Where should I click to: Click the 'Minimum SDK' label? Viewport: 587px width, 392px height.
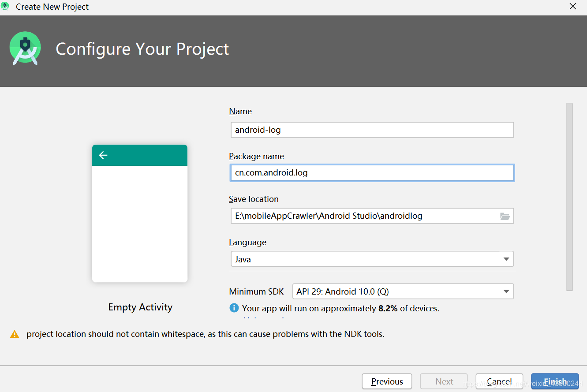pyautogui.click(x=257, y=292)
